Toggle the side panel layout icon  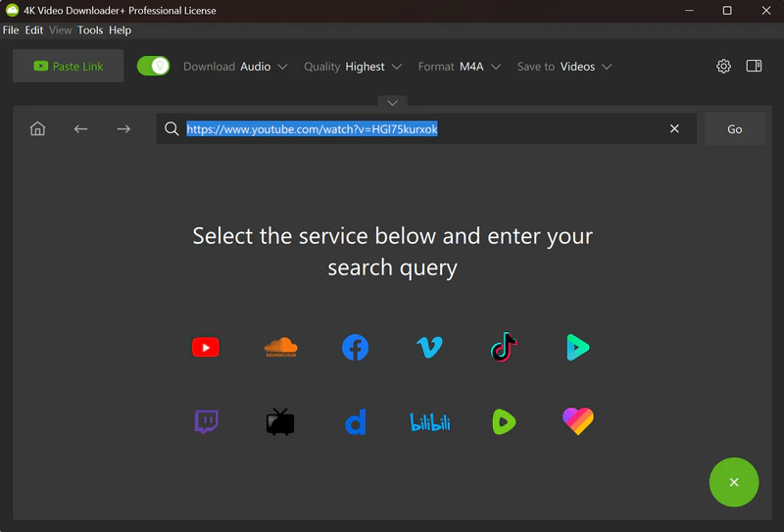pyautogui.click(x=754, y=66)
